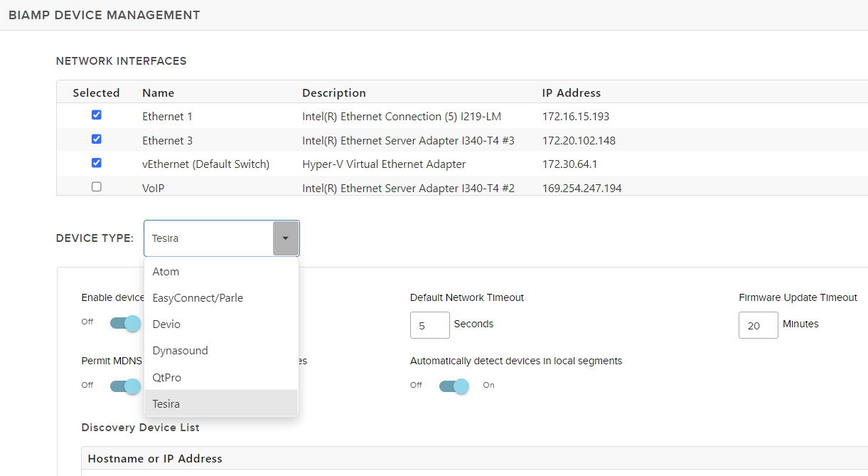Viewport: 868px width, 476px height.
Task: Uncheck the Ethernet 3 interface checkbox
Action: click(97, 139)
